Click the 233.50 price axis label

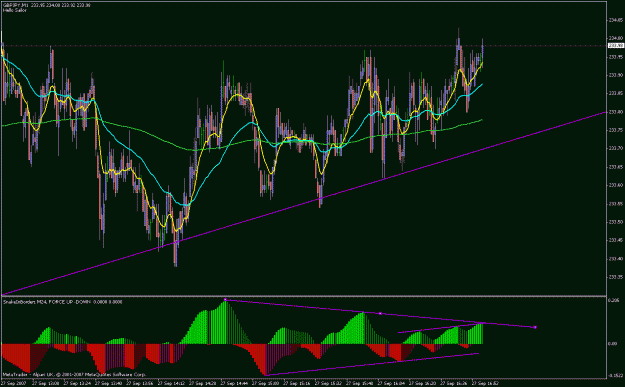(x=615, y=222)
